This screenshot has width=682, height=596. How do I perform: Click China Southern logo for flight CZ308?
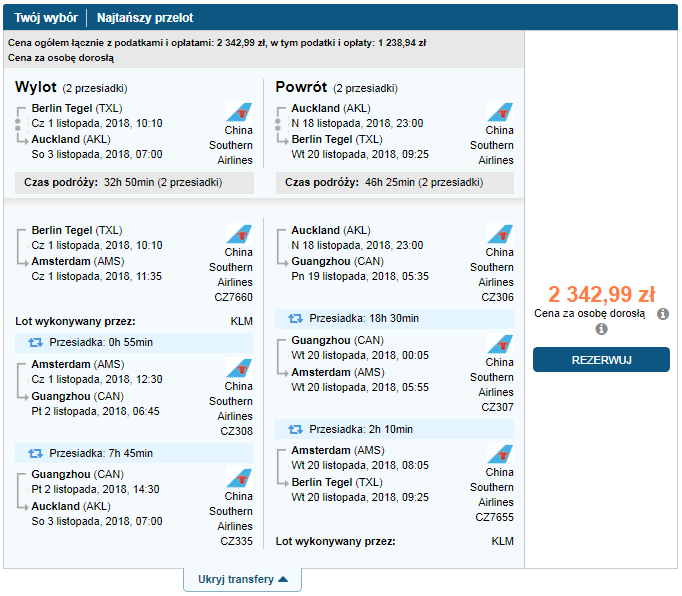(239, 368)
